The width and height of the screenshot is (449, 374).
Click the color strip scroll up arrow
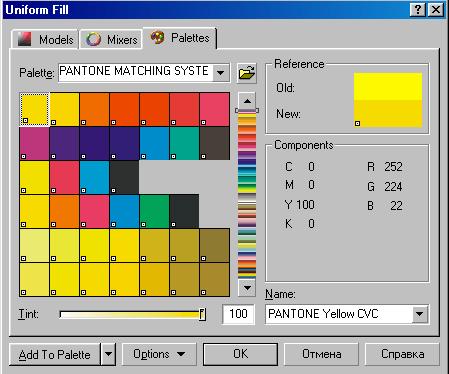coord(247,101)
